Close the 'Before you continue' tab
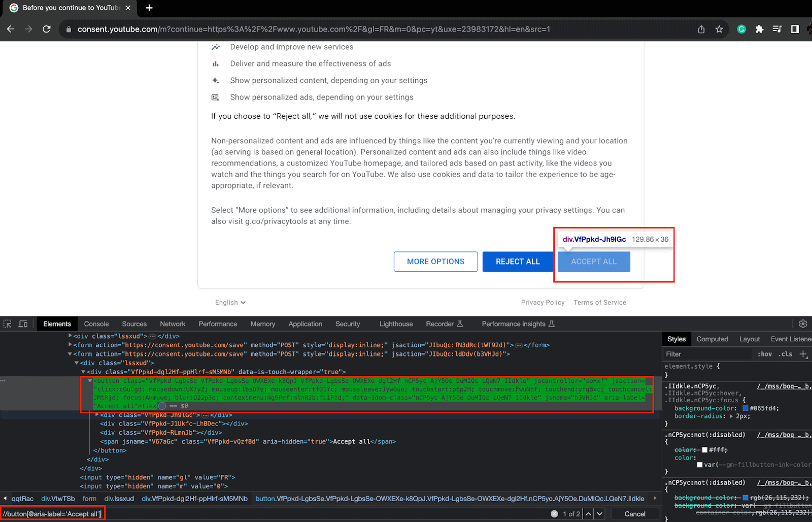 click(x=128, y=8)
